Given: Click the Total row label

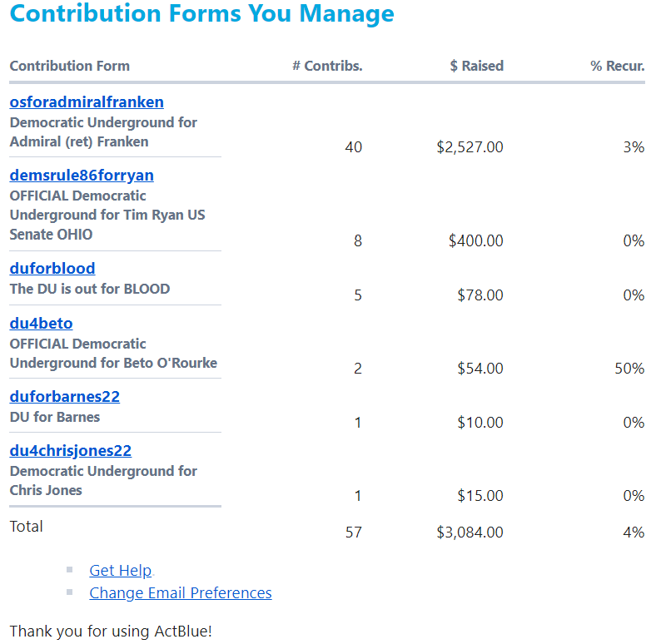Looking at the screenshot, I should pyautogui.click(x=27, y=527).
